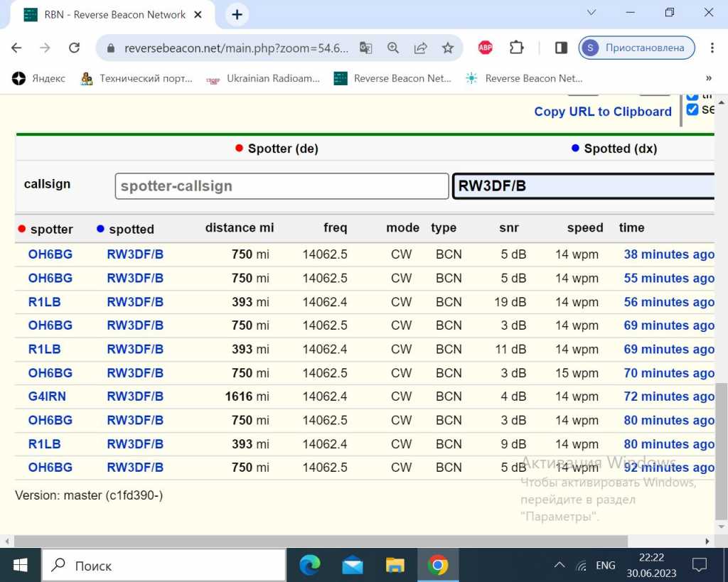Click the 55 minutes ago timestamp
The image size is (728, 582).
[x=669, y=279]
